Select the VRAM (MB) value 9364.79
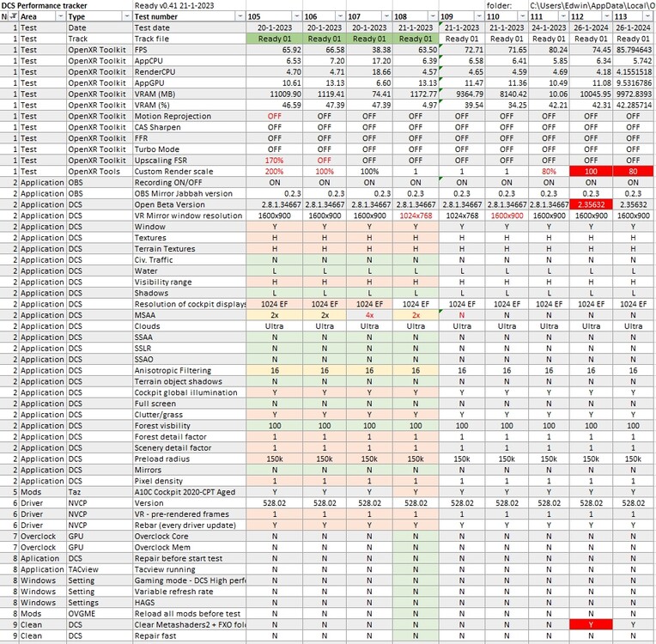Image resolution: width=656 pixels, height=644 pixels. (461, 94)
